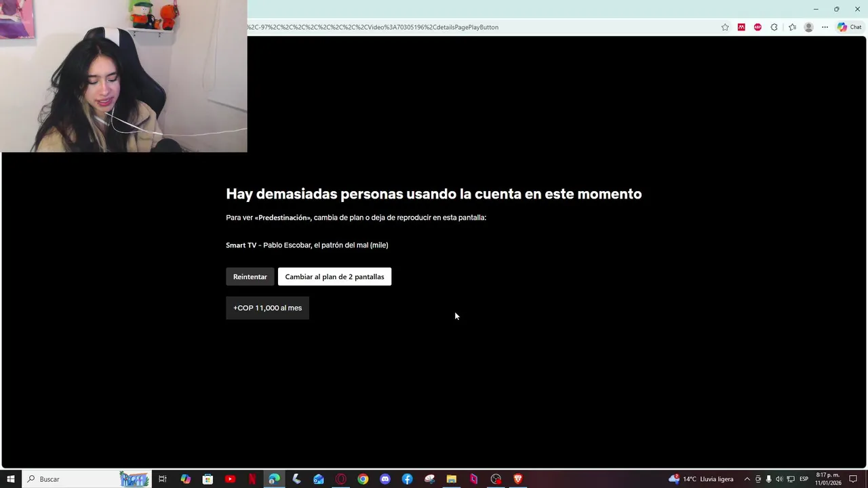Image resolution: width=868 pixels, height=488 pixels.
Task: Add page to favorites with star icon
Action: tap(725, 27)
